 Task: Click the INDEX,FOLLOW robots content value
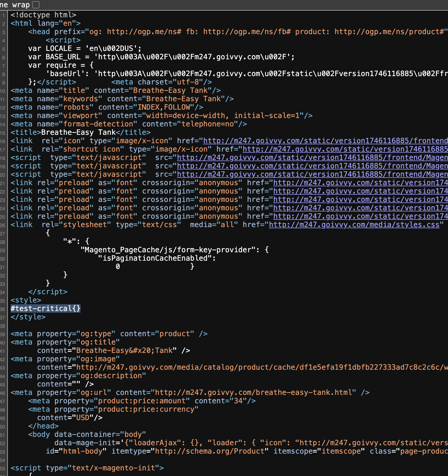point(164,107)
